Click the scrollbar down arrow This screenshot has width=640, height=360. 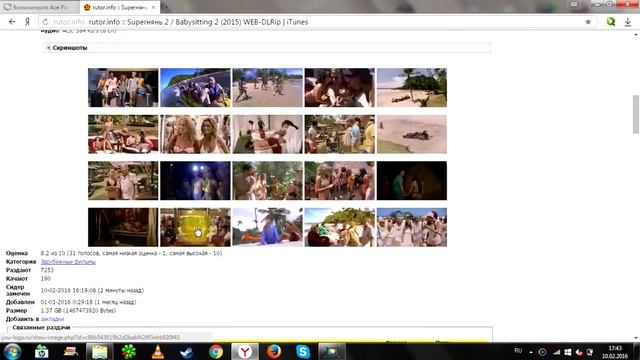[636, 338]
